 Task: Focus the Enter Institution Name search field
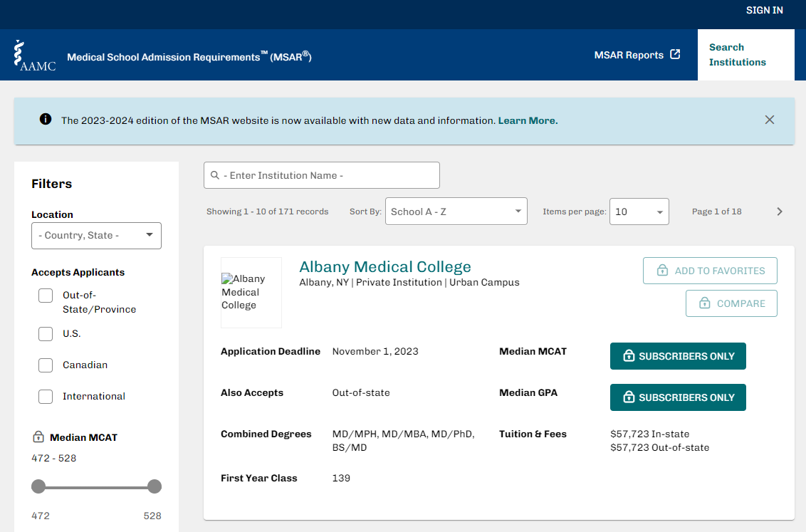coord(322,175)
